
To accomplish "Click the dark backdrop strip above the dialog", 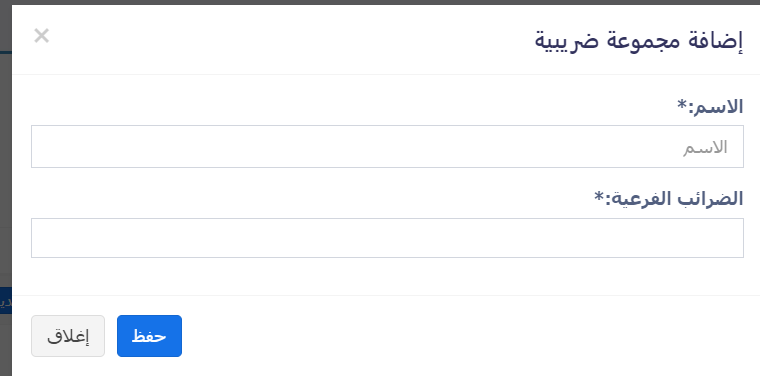I will pos(380,2).
